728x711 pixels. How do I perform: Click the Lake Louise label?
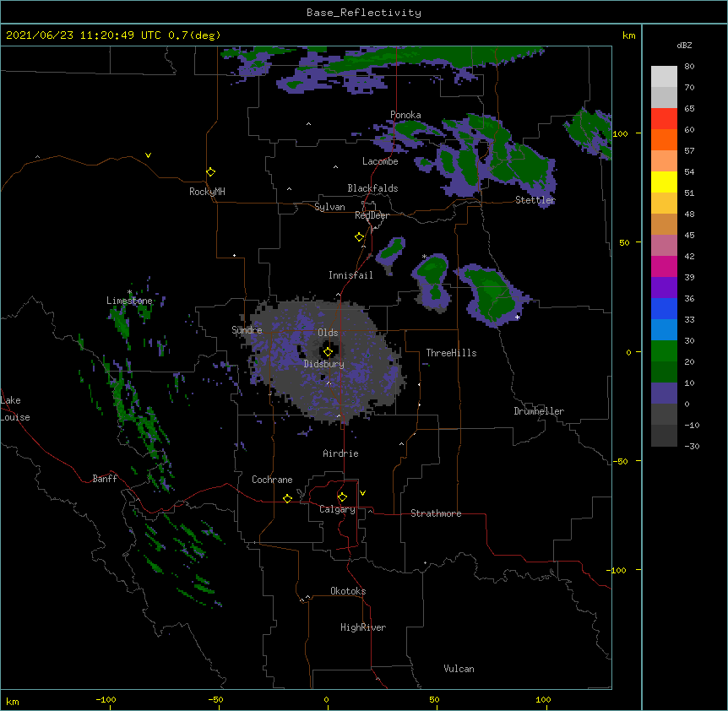pos(15,409)
